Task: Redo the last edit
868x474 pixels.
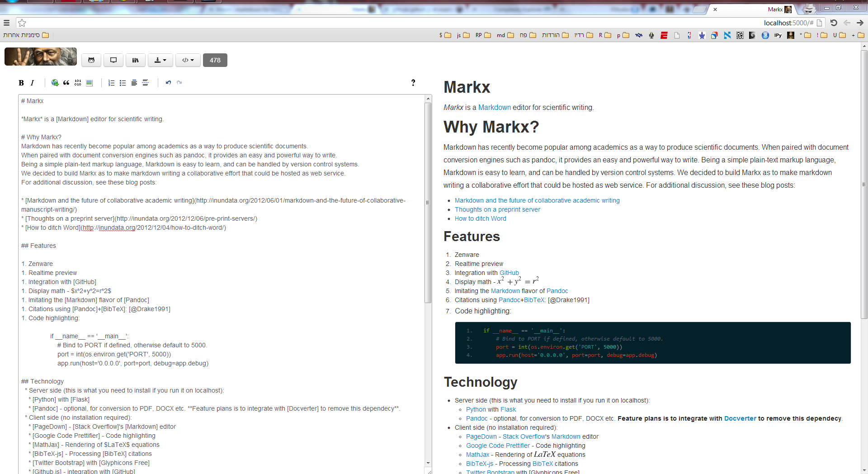Action: pyautogui.click(x=179, y=83)
